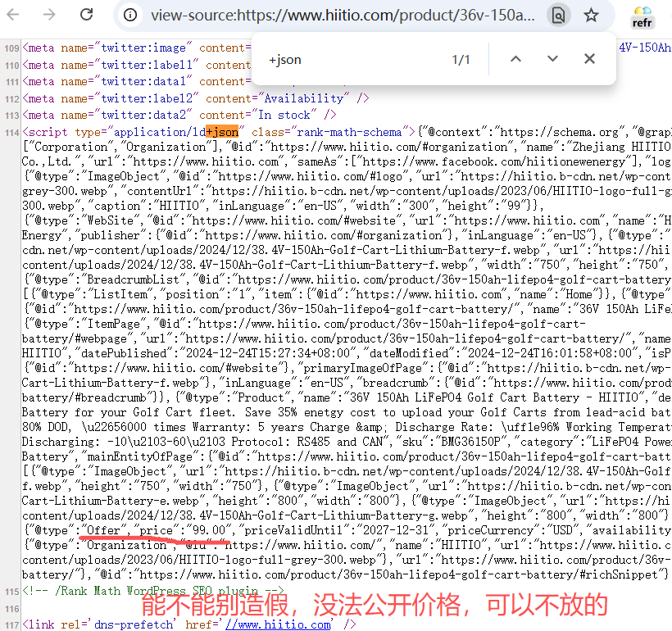
Task: Click line number 114
Action: point(12,133)
